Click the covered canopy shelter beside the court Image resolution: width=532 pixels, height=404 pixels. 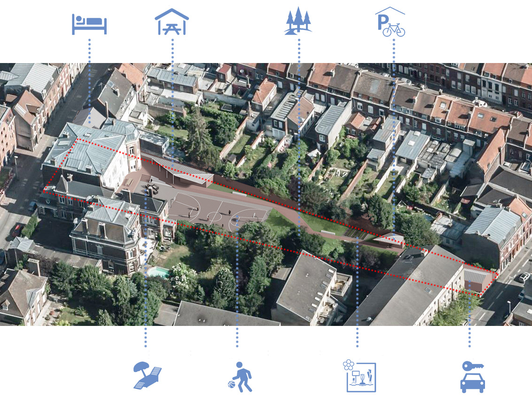[183, 173]
